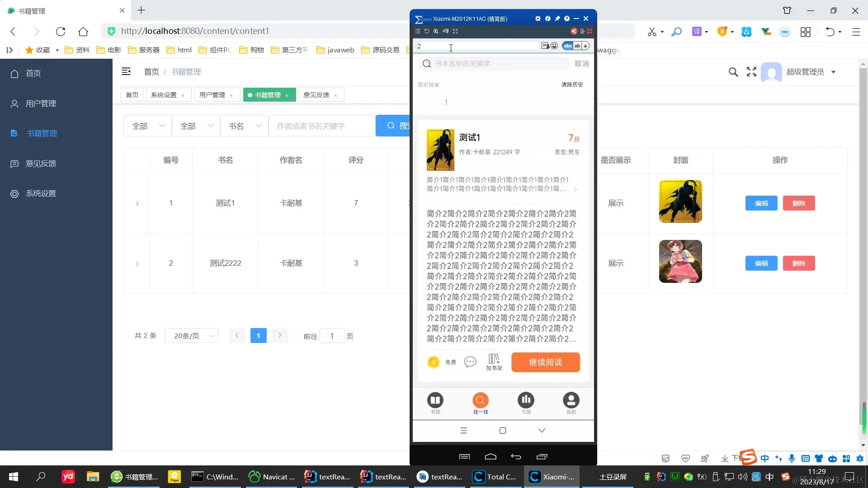Open the 书名 search field dropdown

[x=244, y=126]
